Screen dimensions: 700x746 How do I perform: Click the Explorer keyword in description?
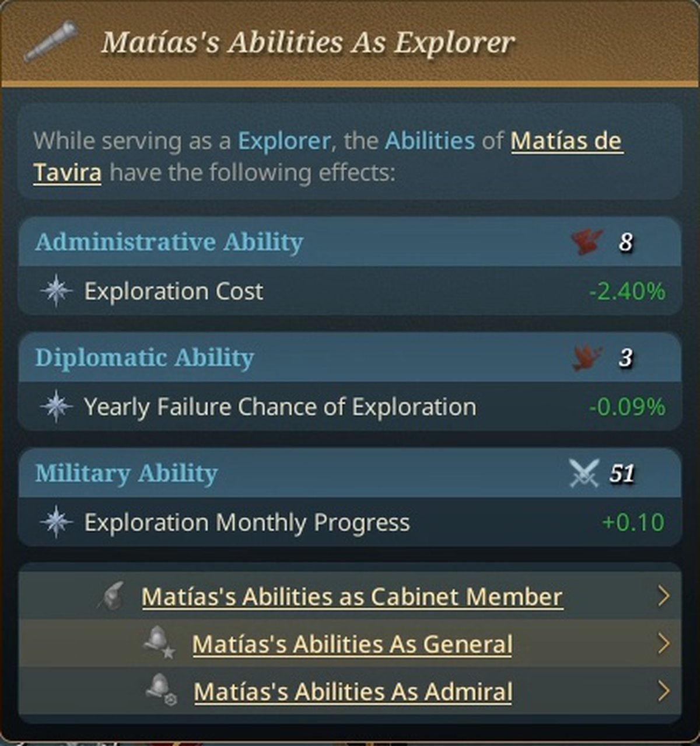coord(283,141)
